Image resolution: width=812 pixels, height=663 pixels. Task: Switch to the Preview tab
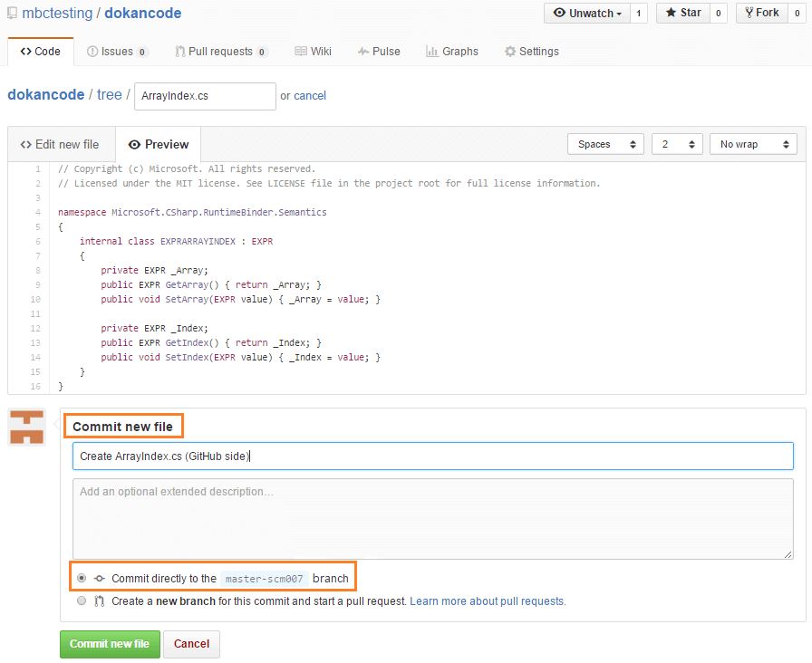coord(158,143)
